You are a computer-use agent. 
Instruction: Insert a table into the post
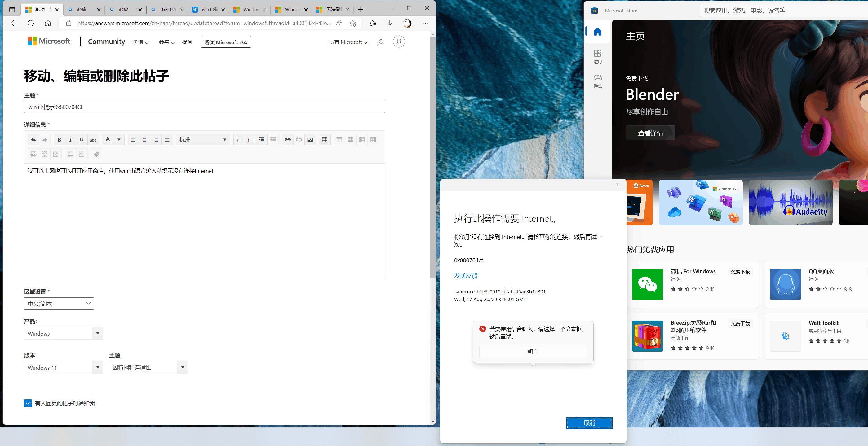(325, 139)
